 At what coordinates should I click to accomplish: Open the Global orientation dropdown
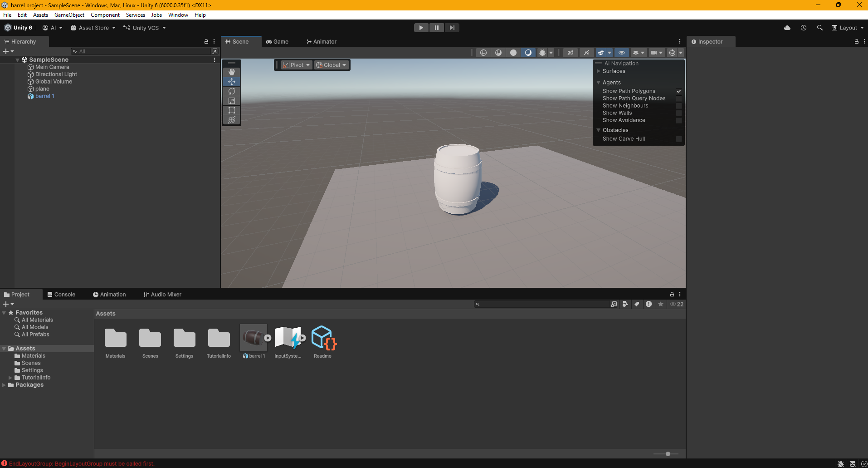point(332,65)
